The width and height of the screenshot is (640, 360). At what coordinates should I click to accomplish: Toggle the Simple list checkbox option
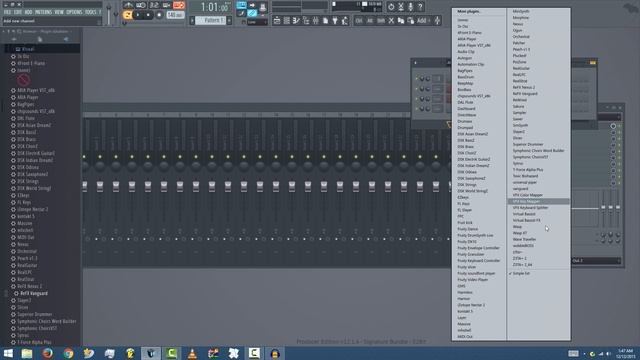tap(520, 273)
